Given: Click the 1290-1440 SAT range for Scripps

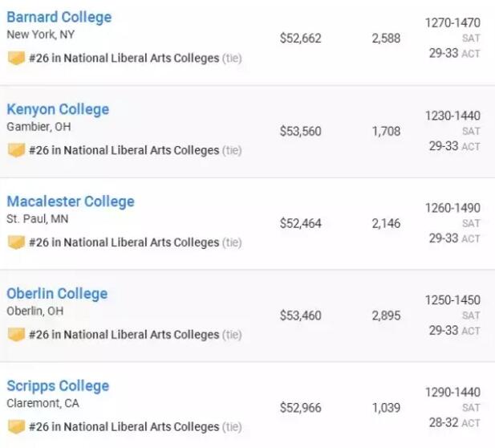Looking at the screenshot, I should click(x=452, y=392).
